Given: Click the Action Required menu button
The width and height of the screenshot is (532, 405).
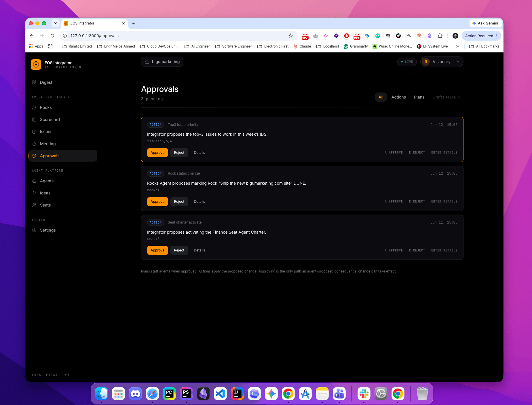Looking at the screenshot, I should click(x=481, y=36).
